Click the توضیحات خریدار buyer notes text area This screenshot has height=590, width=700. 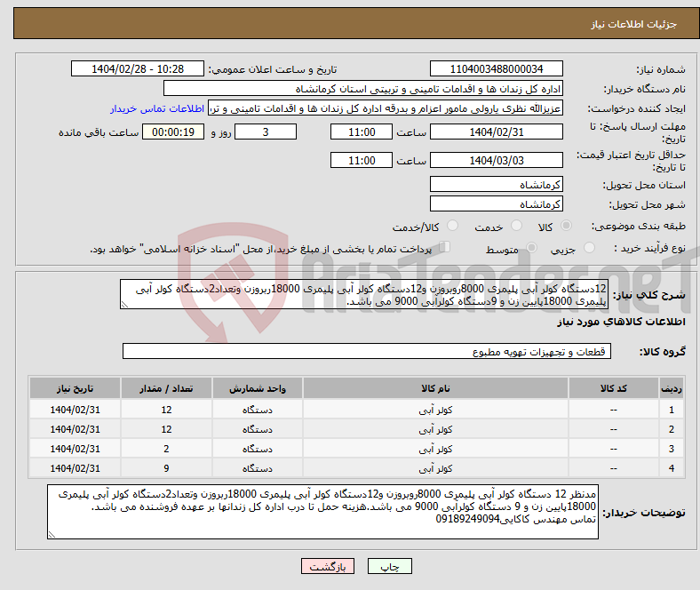[322, 512]
